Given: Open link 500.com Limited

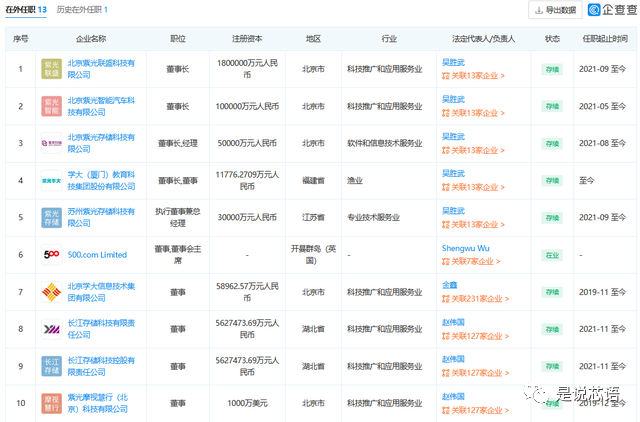Looking at the screenshot, I should (x=97, y=255).
